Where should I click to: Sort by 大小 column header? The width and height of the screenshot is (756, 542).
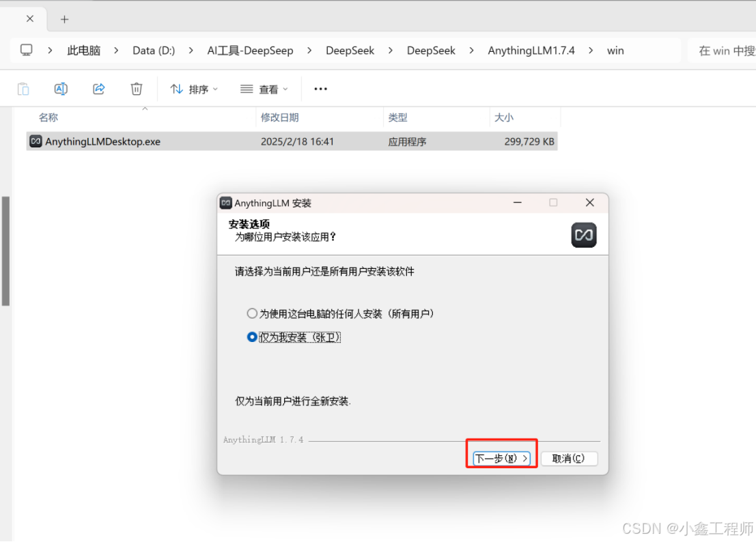[x=504, y=117]
